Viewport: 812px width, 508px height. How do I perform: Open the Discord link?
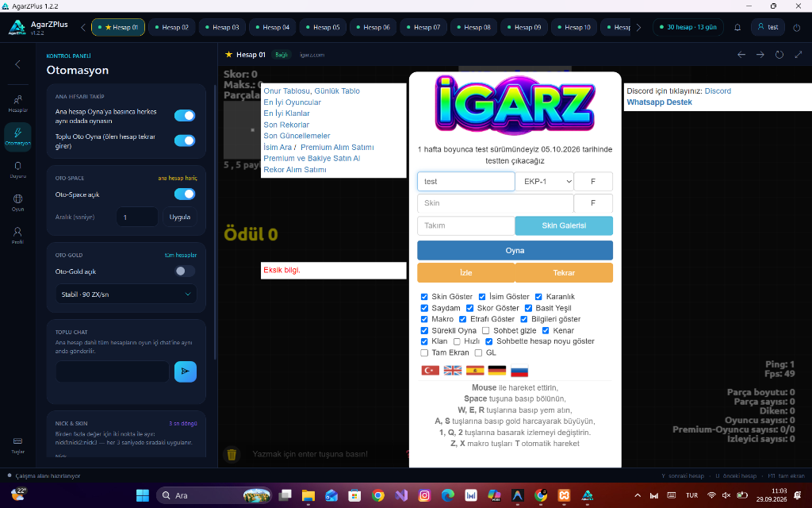click(x=718, y=90)
